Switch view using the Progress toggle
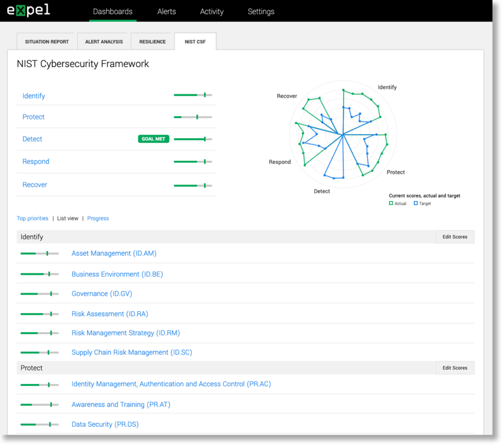 click(x=97, y=218)
